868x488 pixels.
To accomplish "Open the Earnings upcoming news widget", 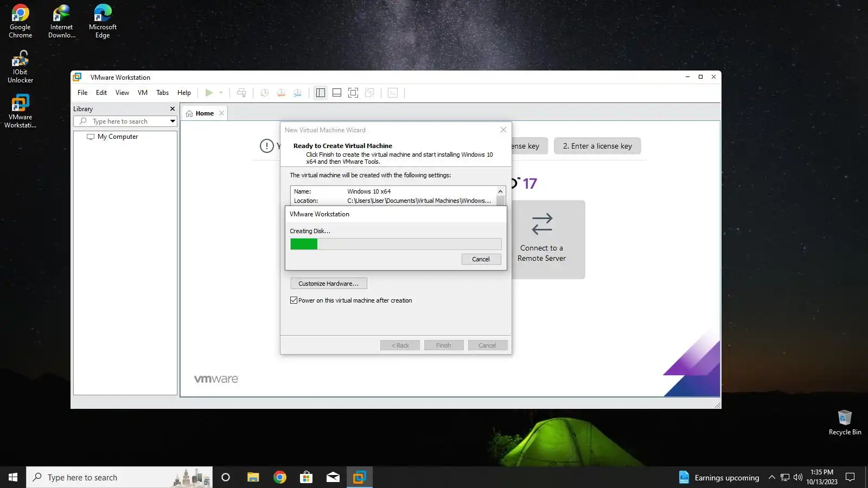I will (x=719, y=477).
